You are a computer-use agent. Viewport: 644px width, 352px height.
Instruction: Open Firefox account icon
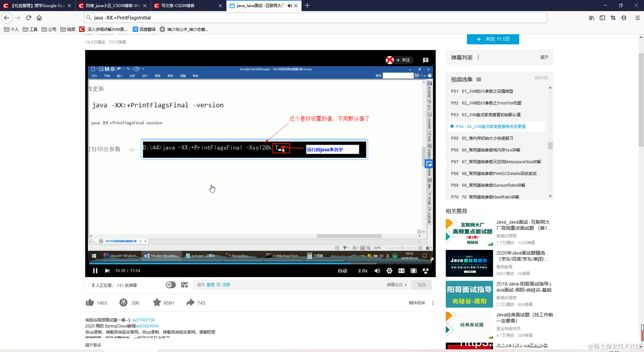624,18
